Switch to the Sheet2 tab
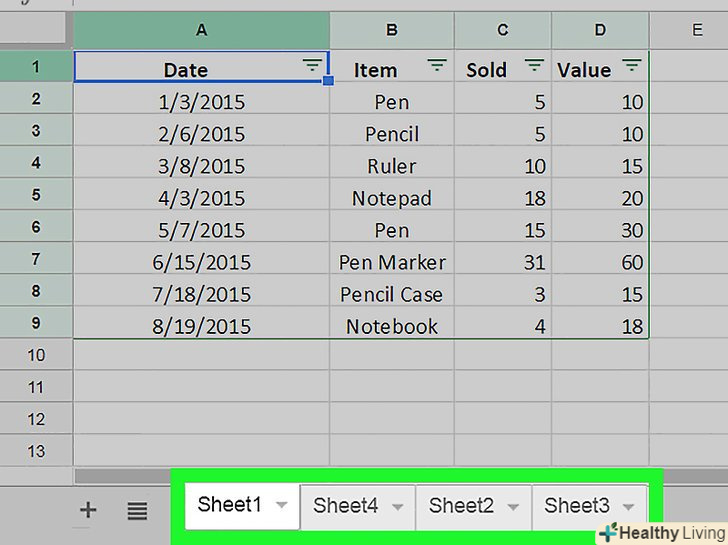Viewport: 728px width, 545px height. point(461,506)
